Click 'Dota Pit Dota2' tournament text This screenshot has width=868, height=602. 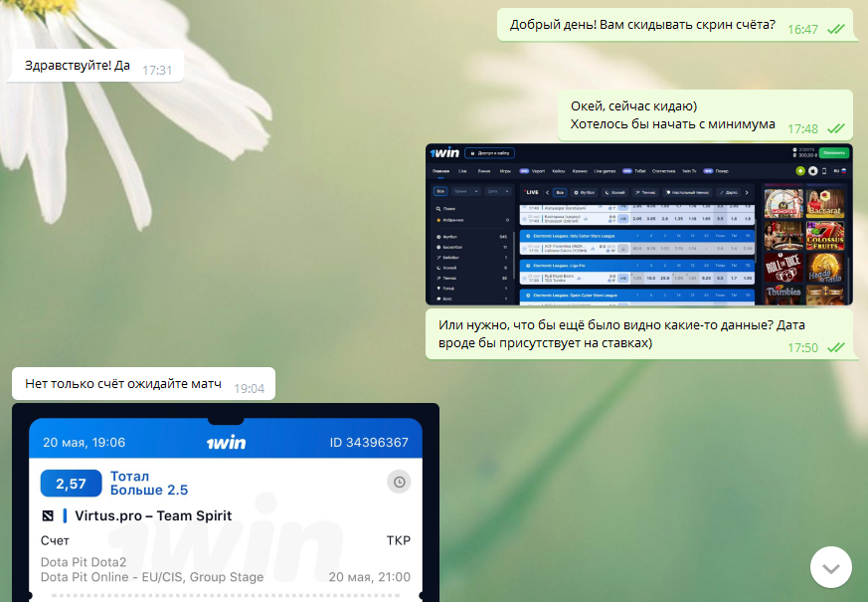[x=84, y=562]
